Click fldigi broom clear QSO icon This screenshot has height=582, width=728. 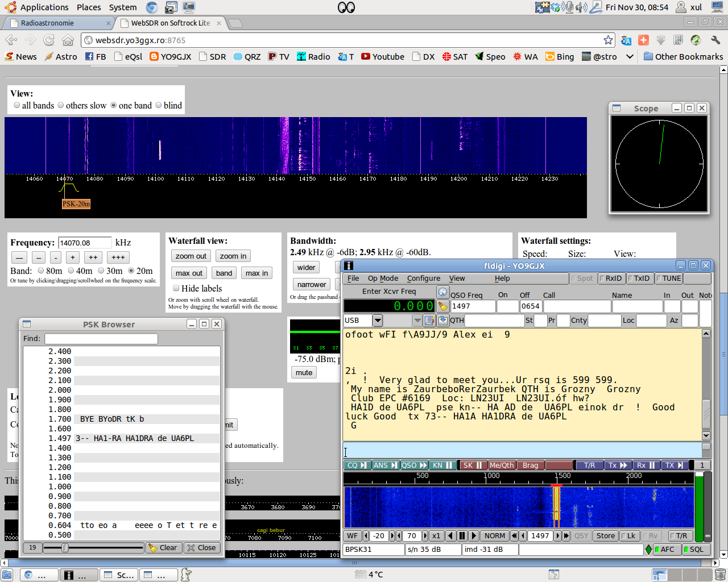click(x=442, y=306)
